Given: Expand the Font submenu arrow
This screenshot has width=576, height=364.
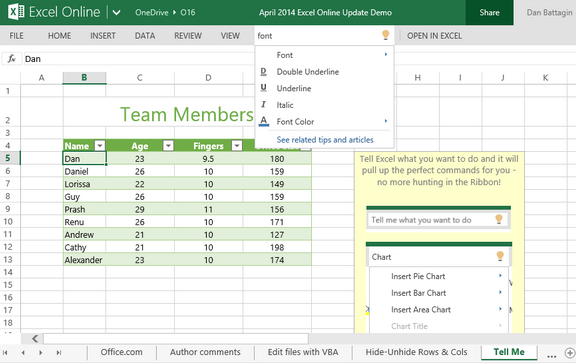Looking at the screenshot, I should [386, 55].
